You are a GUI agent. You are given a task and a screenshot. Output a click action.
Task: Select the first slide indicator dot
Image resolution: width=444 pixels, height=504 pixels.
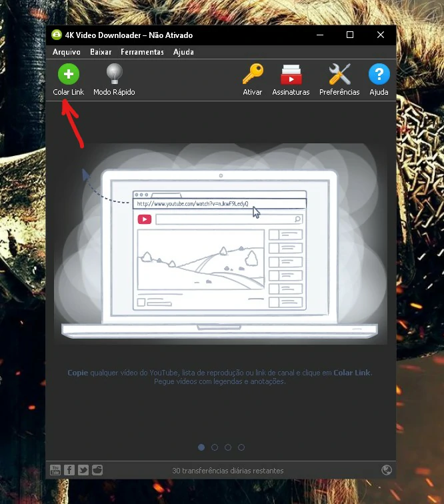pos(201,447)
